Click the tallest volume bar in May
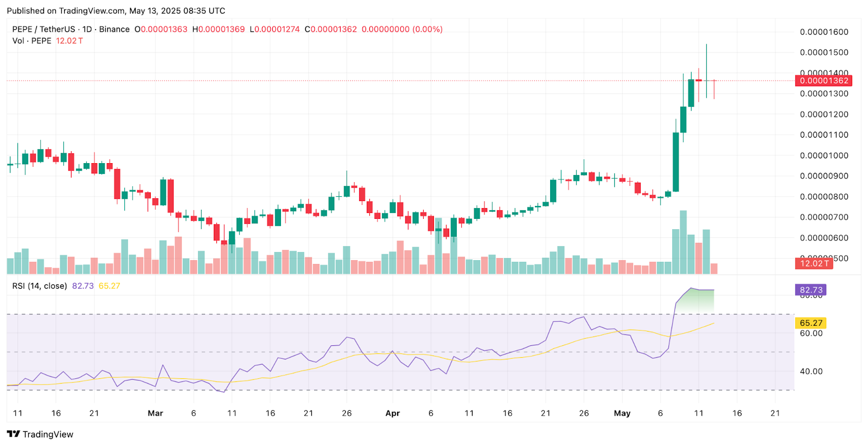This screenshot has width=868, height=446. pyautogui.click(x=683, y=242)
